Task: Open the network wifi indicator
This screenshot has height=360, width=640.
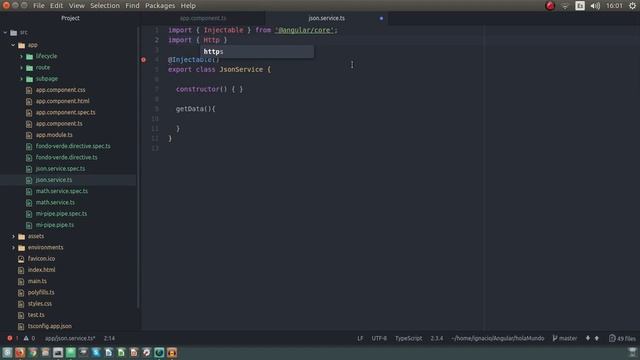Action: (x=564, y=6)
